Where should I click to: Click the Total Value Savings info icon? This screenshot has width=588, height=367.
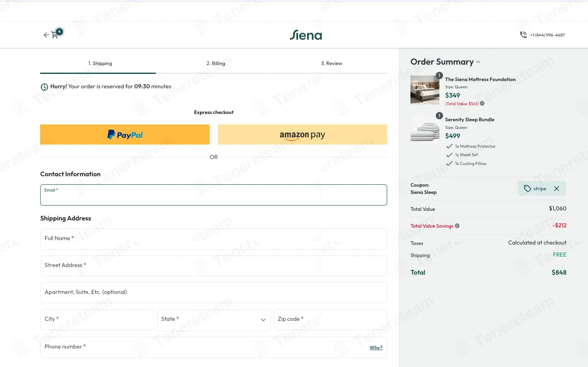(x=457, y=226)
